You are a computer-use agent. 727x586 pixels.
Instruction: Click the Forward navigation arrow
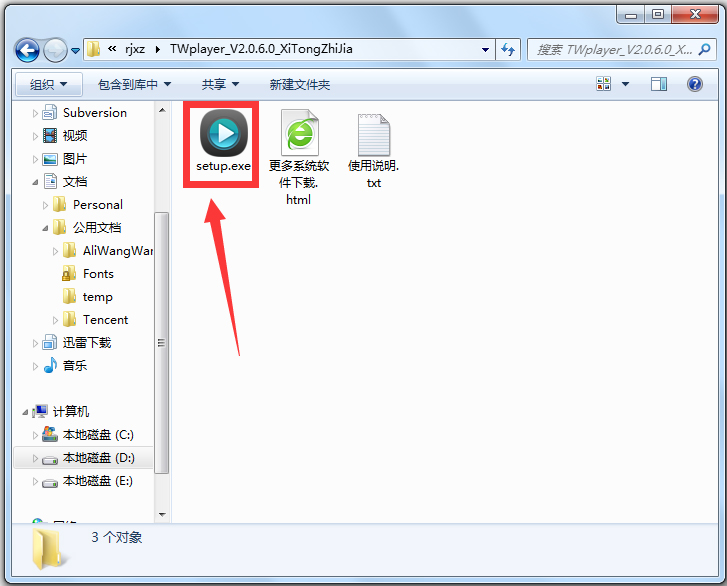55,50
